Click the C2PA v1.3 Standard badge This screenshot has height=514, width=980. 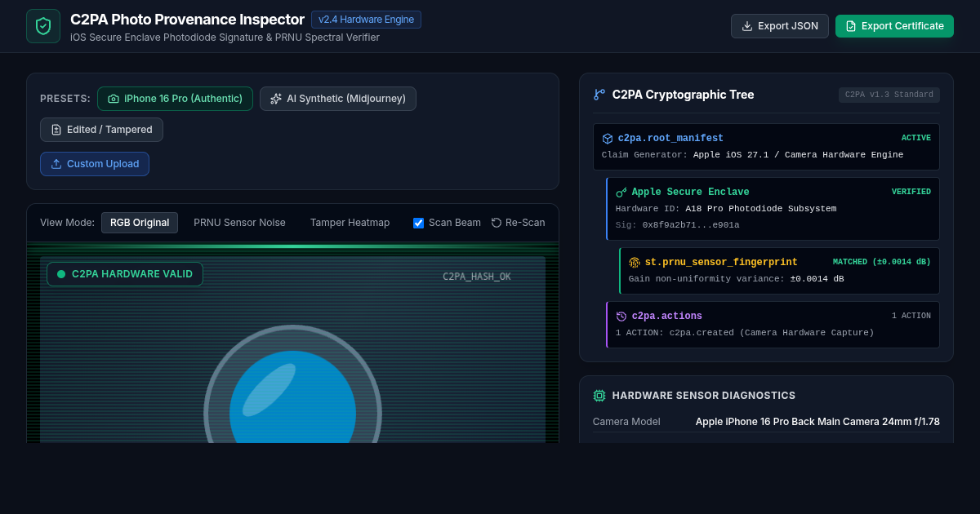coord(889,95)
